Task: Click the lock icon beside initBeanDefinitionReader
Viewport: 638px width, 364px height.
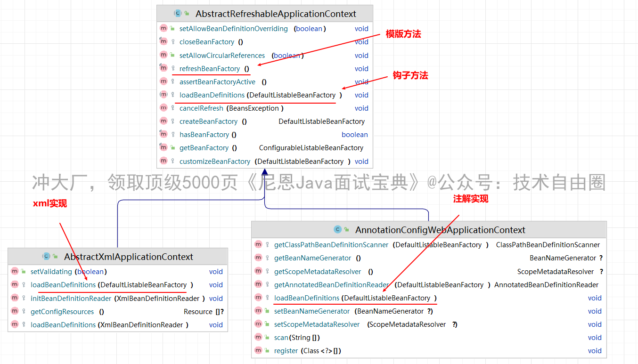Action: pyautogui.click(x=24, y=299)
